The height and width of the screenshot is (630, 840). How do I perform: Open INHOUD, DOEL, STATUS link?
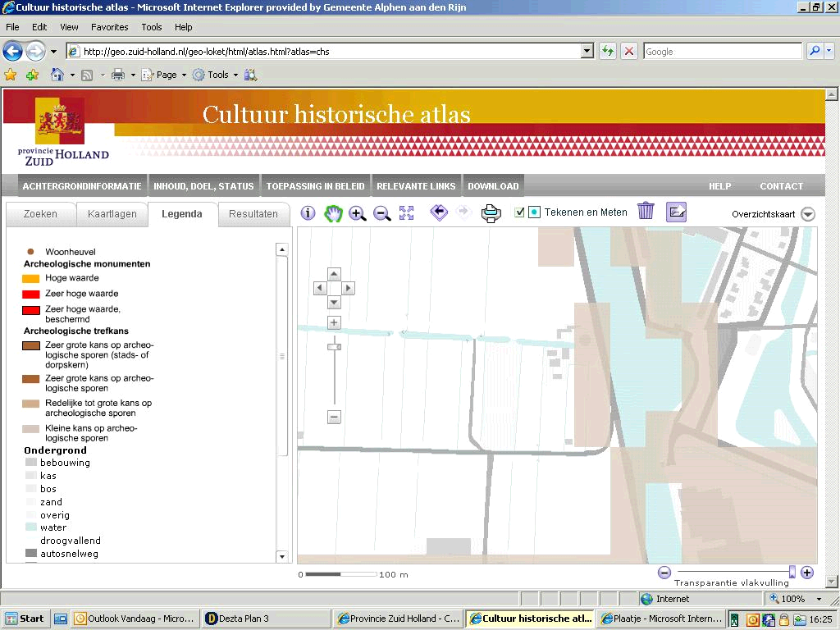(203, 186)
